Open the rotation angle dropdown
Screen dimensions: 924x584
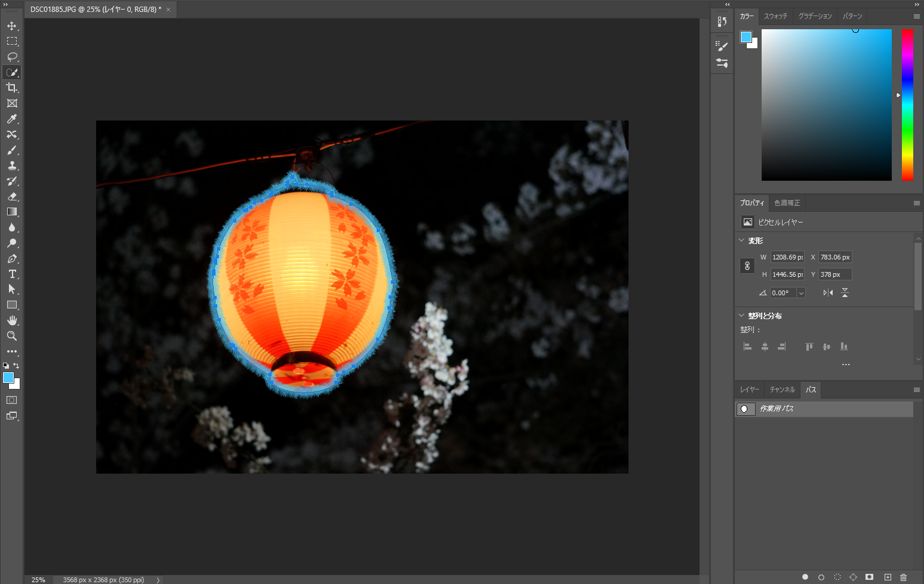point(801,293)
